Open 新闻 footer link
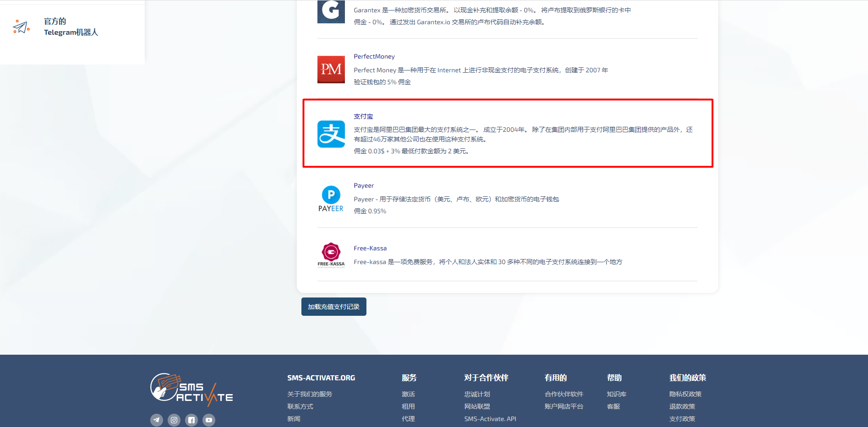Viewport: 868px width, 427px height. tap(294, 419)
